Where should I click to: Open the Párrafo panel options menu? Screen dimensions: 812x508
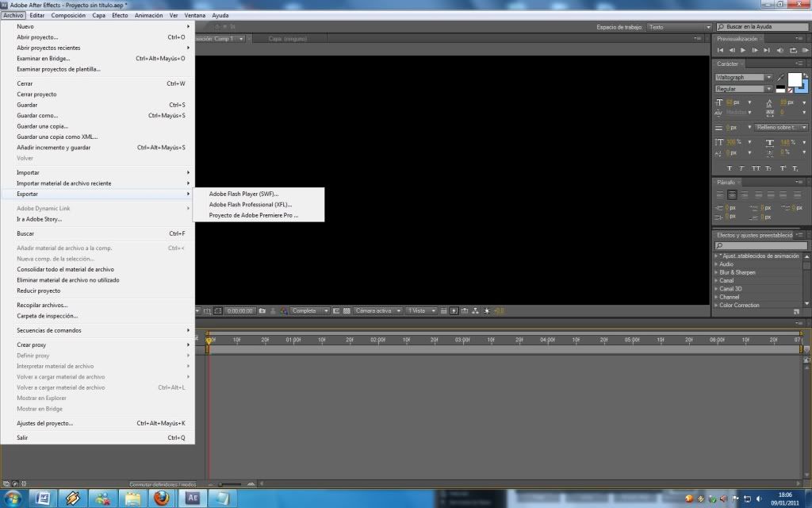(x=800, y=182)
